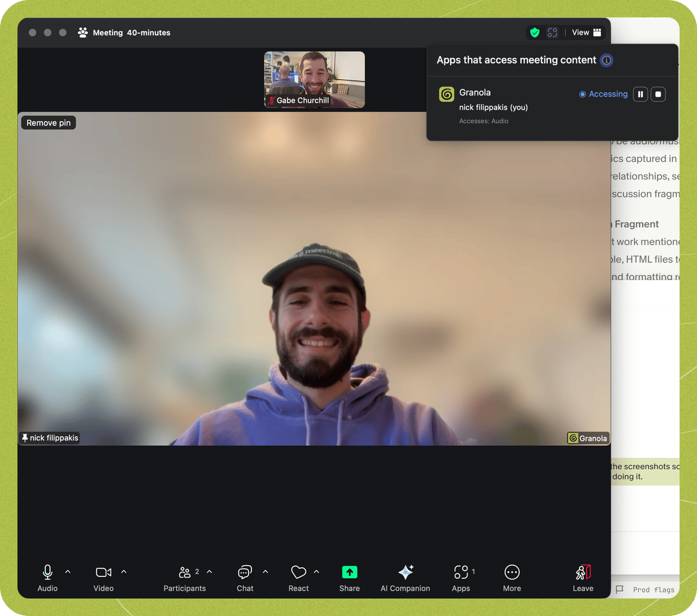
Task: Click Prod flags in background window
Action: point(654,589)
